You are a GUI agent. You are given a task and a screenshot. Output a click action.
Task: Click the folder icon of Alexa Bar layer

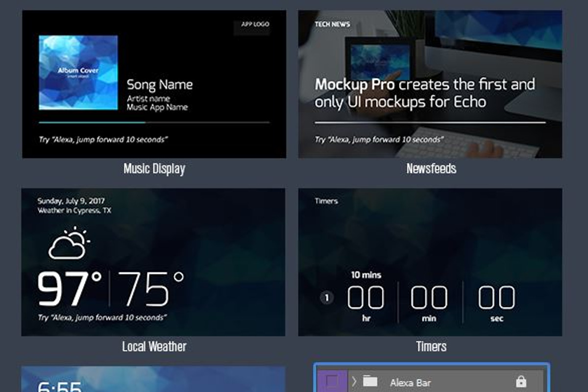(x=370, y=382)
